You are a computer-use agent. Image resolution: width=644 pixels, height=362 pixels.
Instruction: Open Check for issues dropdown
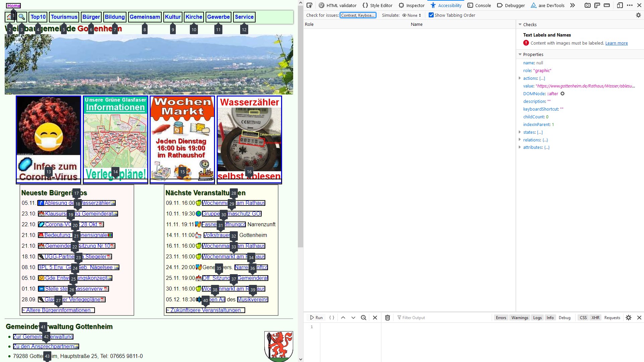[358, 15]
